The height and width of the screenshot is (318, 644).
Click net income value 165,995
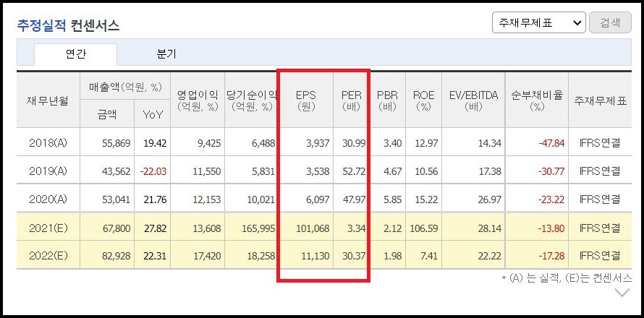[258, 228]
